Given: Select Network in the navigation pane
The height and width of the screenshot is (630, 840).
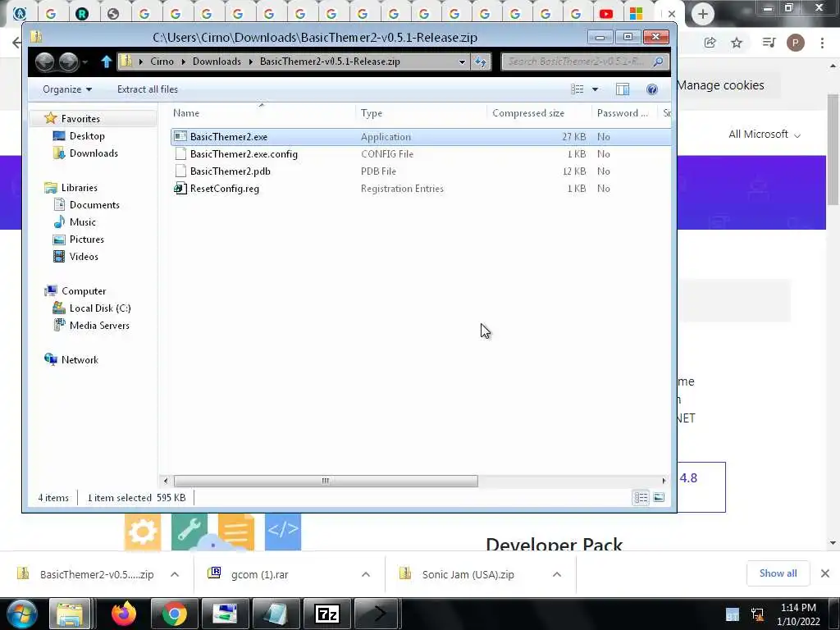Looking at the screenshot, I should pos(80,360).
